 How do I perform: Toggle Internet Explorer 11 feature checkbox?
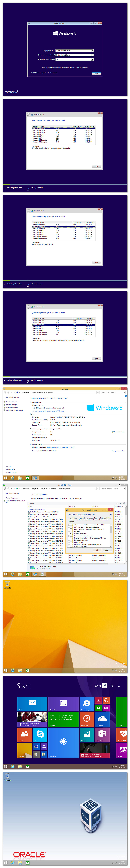click(x=71, y=533)
